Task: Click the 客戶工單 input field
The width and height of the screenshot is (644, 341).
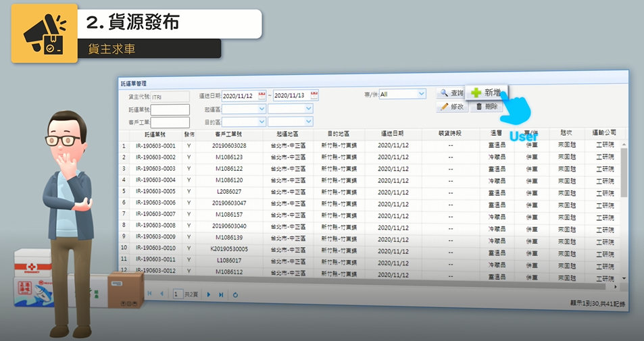Action: click(x=170, y=122)
